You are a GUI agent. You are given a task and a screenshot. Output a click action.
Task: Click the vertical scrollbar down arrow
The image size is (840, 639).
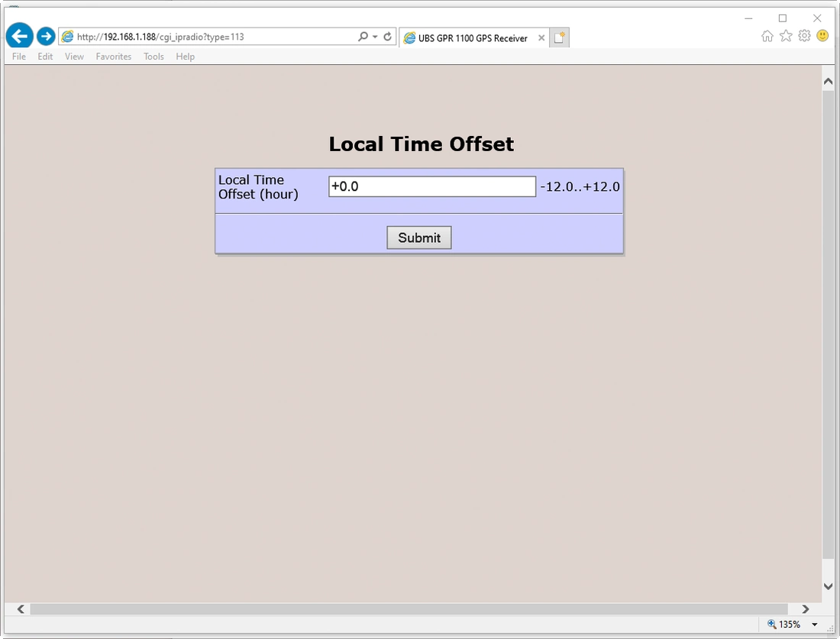tap(829, 586)
